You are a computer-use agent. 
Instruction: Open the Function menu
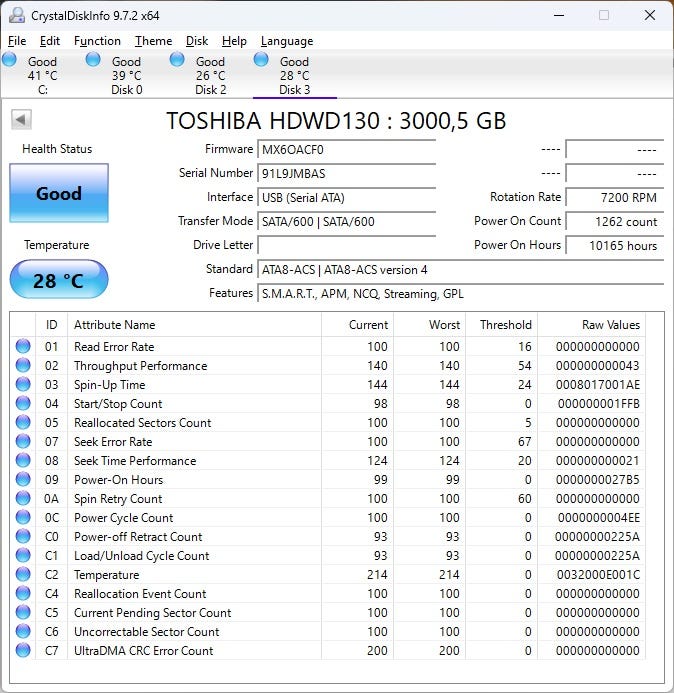(97, 41)
